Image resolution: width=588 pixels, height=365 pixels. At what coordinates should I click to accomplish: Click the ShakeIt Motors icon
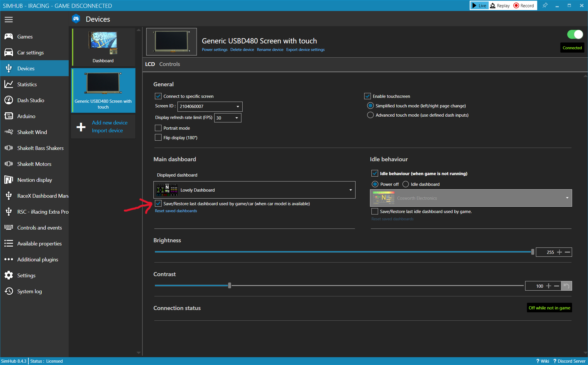[9, 164]
